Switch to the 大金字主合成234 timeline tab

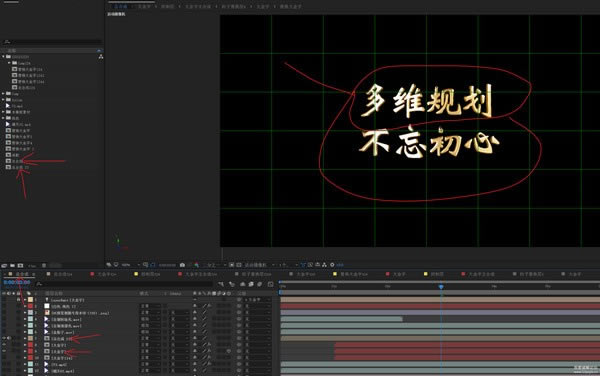click(x=201, y=274)
